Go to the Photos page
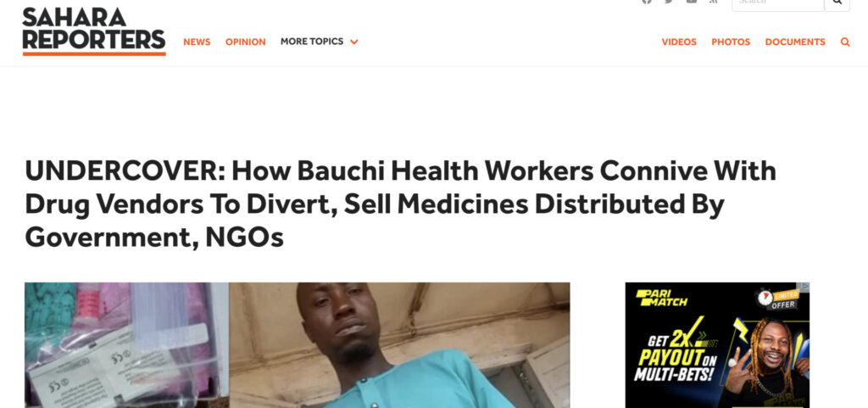 (x=731, y=42)
